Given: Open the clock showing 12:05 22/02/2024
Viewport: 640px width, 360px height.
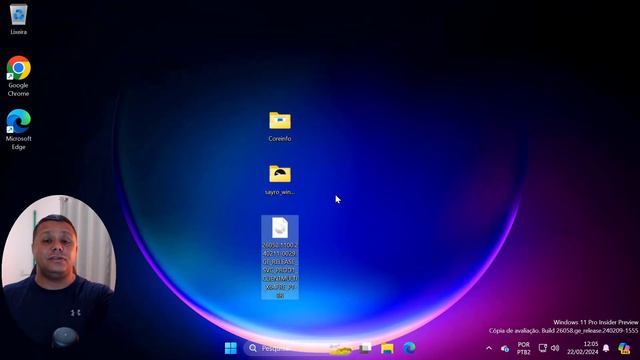Looking at the screenshot, I should coord(582,348).
